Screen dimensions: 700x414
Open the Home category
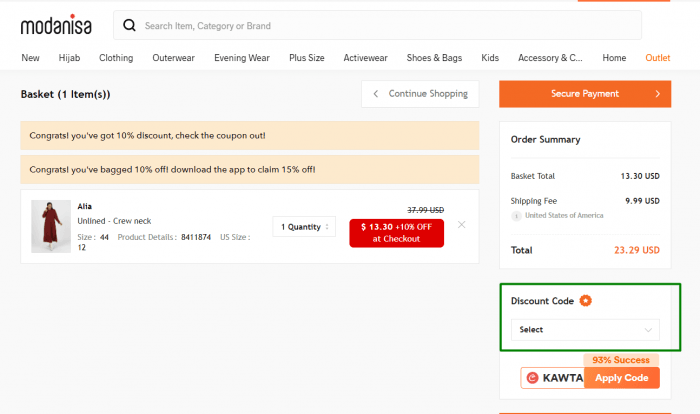(x=614, y=58)
